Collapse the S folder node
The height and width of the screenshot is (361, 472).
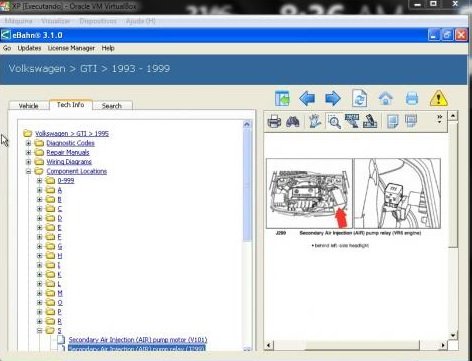coord(39,331)
